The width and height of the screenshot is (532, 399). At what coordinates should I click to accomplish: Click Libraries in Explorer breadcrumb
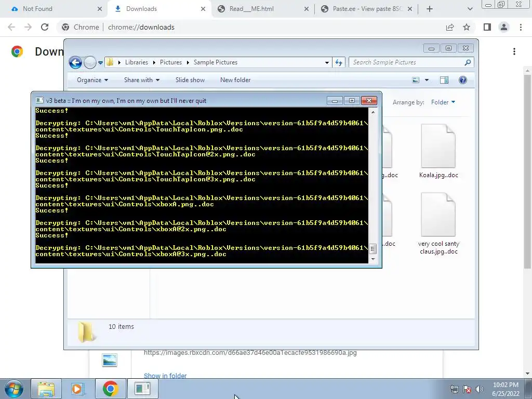[137, 62]
